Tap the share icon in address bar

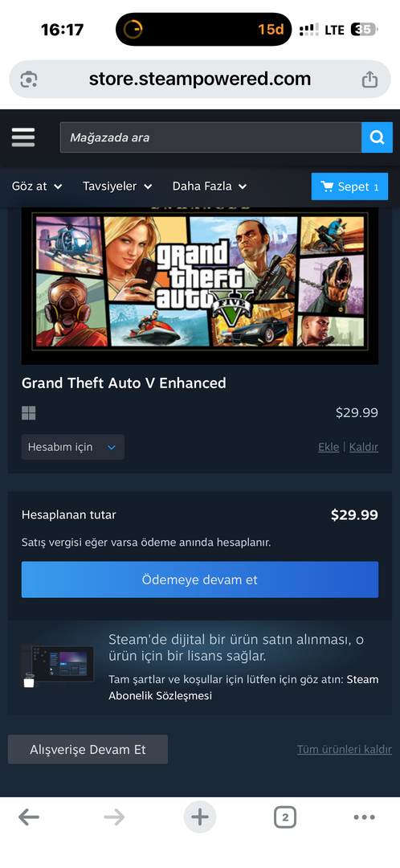[369, 80]
